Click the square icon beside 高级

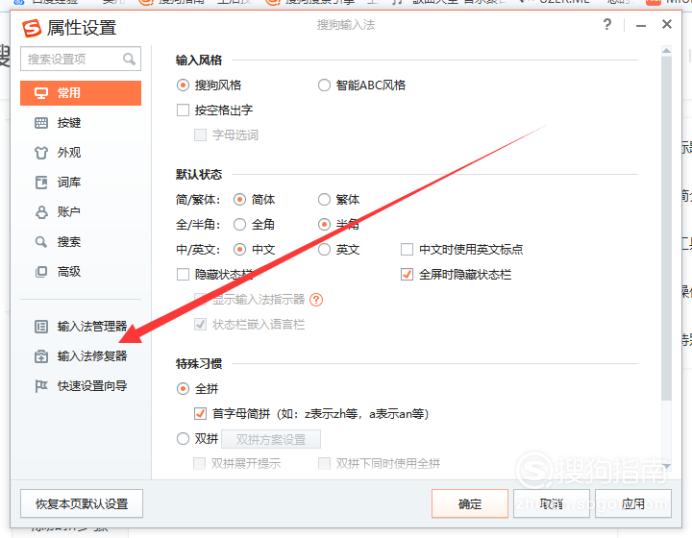(x=41, y=271)
